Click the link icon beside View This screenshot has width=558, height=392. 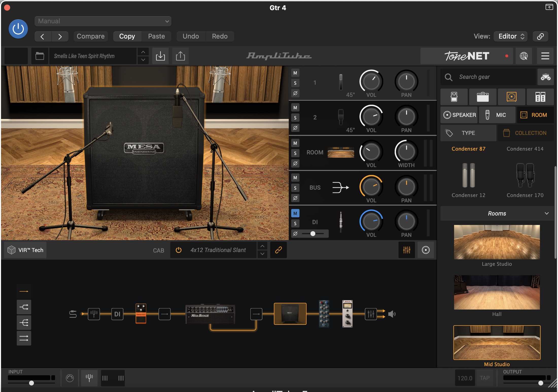540,37
